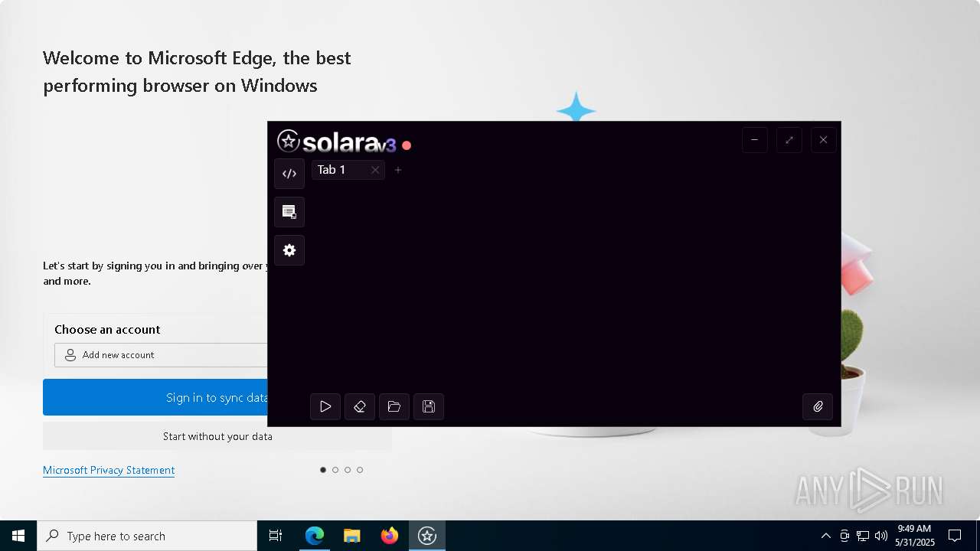This screenshot has height=551, width=980.
Task: Click the attach paperclip icon in Solara
Action: click(818, 406)
